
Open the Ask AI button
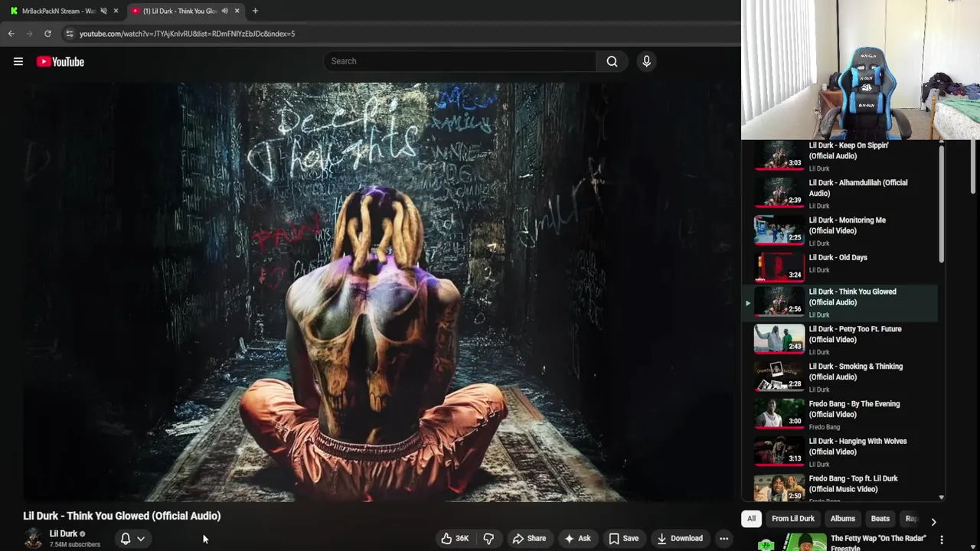point(577,539)
